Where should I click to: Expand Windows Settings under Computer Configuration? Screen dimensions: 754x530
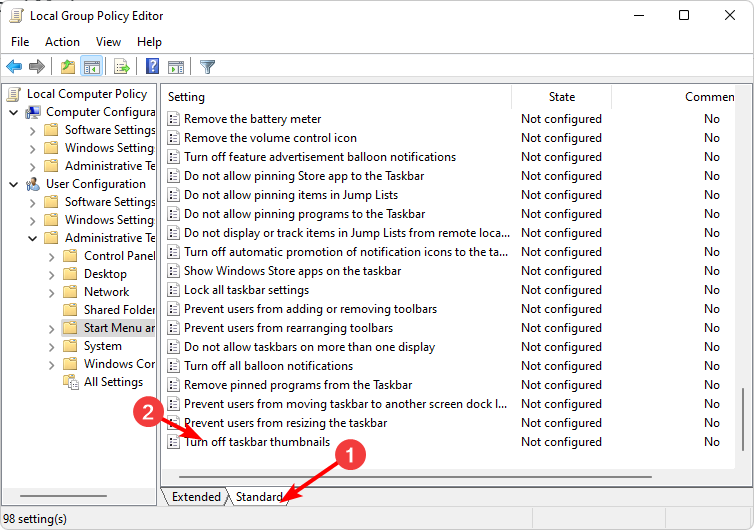tap(32, 149)
